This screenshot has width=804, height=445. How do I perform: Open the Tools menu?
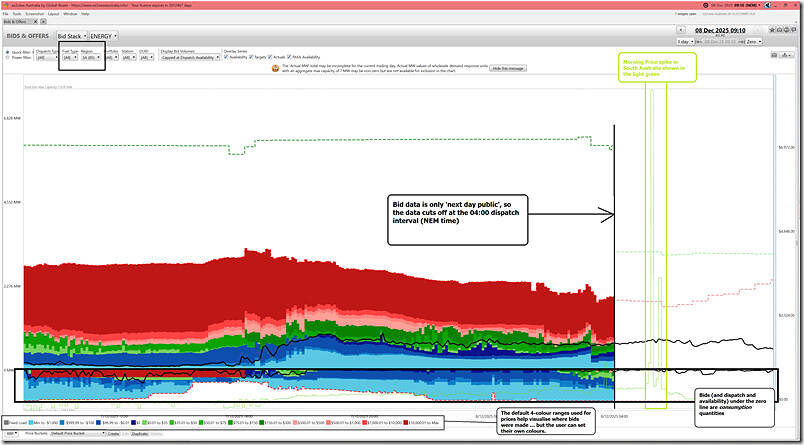point(17,14)
